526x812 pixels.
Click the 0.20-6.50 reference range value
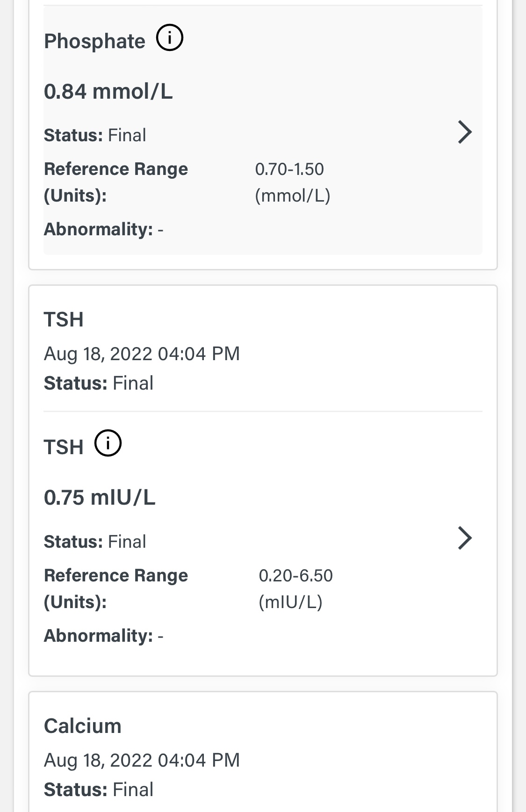pos(295,575)
